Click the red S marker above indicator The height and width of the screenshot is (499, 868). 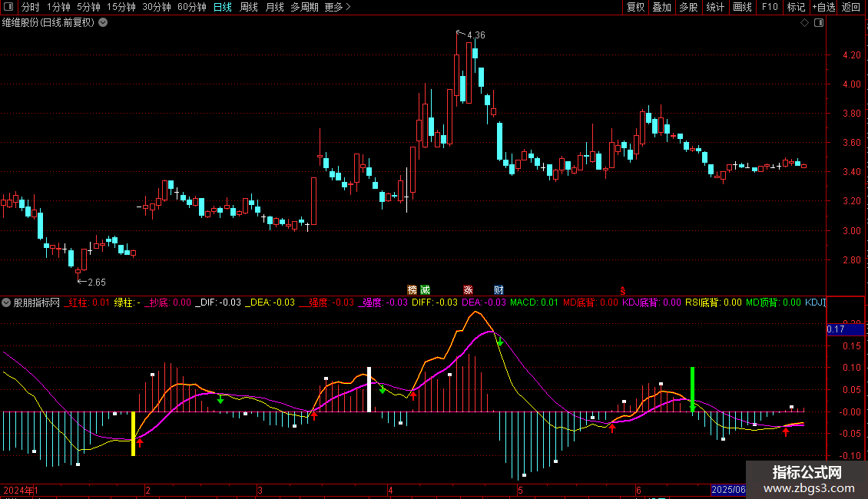[623, 291]
